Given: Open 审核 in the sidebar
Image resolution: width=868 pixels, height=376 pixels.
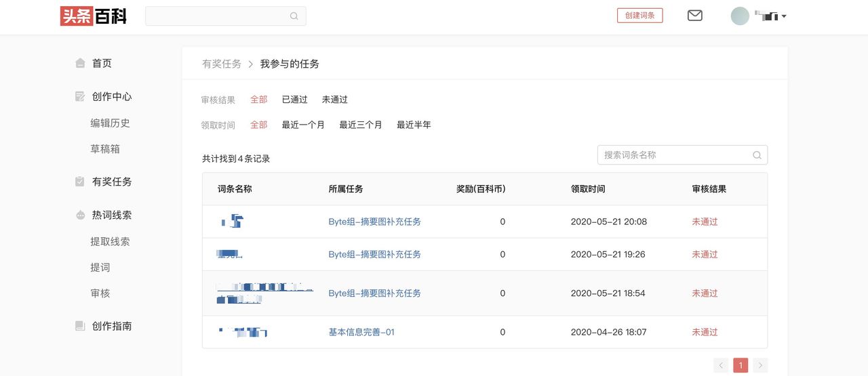Looking at the screenshot, I should coord(100,293).
